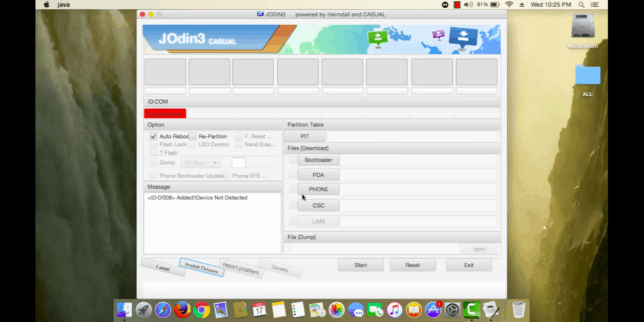Click the Install Drivers button
644x322 pixels.
click(201, 268)
